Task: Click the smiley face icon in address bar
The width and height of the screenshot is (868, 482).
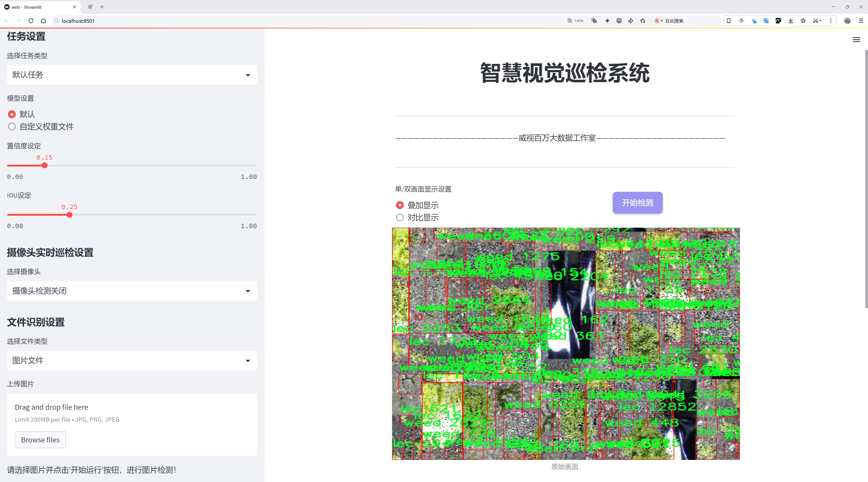Action: point(619,21)
